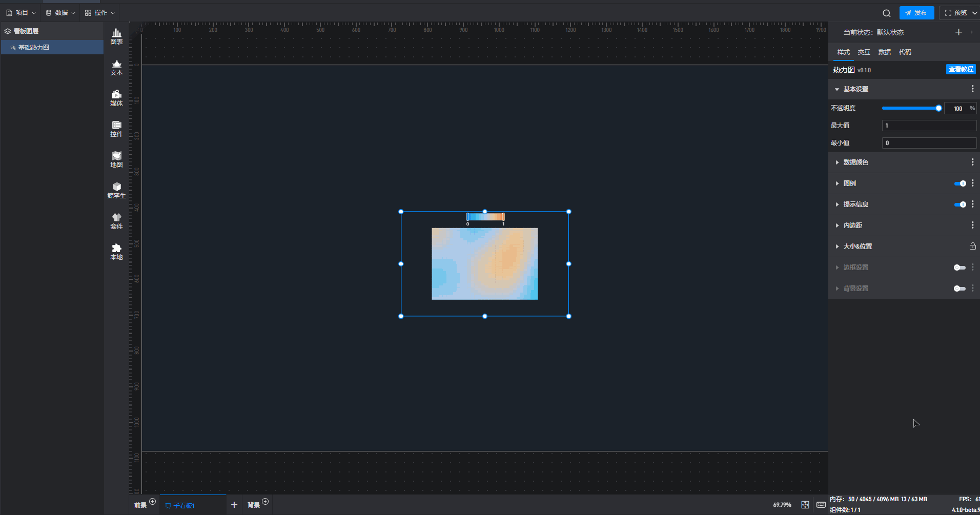Click the 查看教程 tutorial button
980x515 pixels.
[x=961, y=69]
